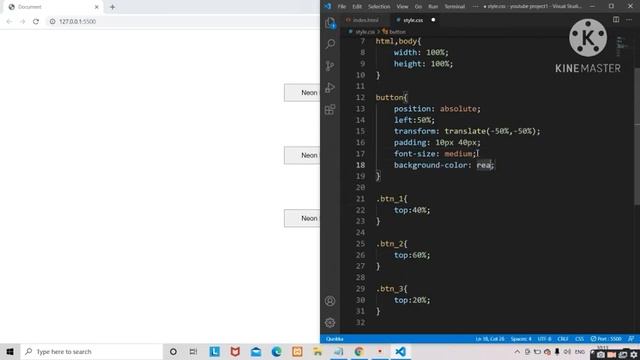Open a new browser tab
Viewport: 640px width, 360px height.
(x=112, y=7)
